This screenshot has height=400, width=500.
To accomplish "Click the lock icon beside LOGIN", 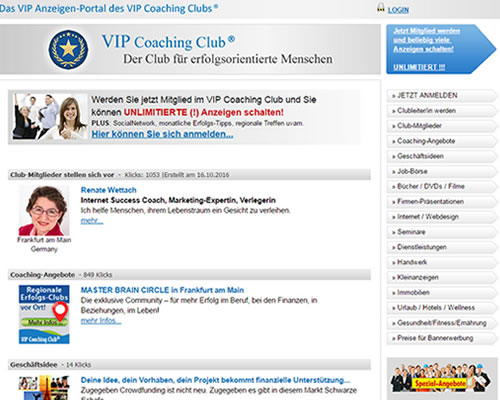I will point(381,8).
